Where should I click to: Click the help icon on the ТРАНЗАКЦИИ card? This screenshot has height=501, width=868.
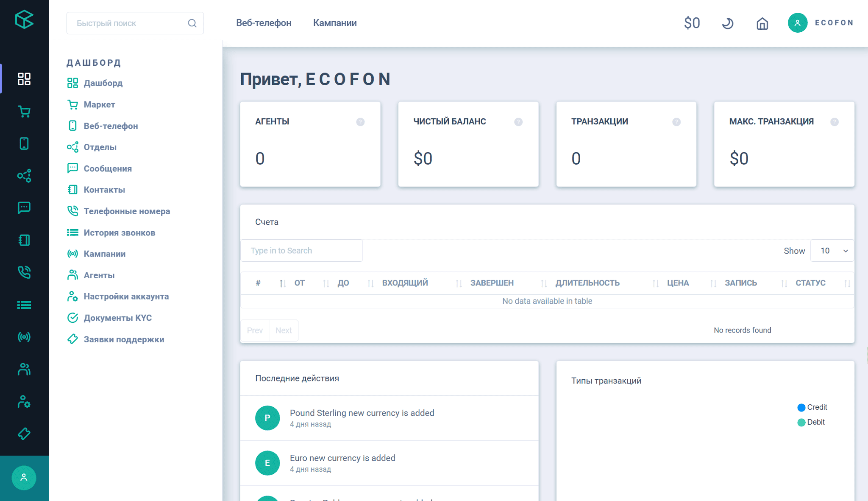(676, 122)
